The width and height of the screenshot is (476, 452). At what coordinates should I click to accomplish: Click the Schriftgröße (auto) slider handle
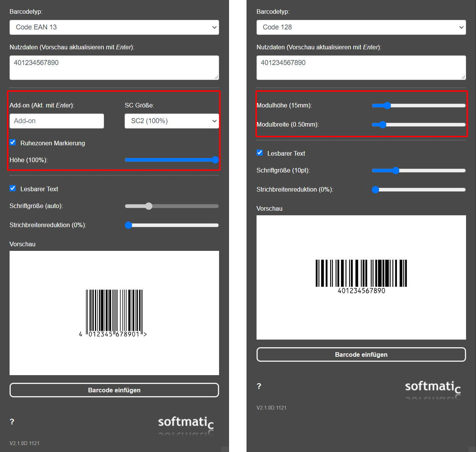(149, 206)
